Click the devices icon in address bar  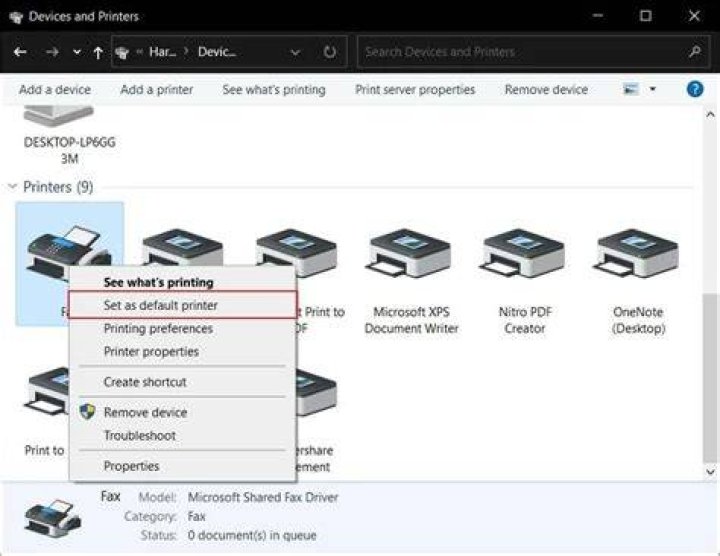(122, 52)
